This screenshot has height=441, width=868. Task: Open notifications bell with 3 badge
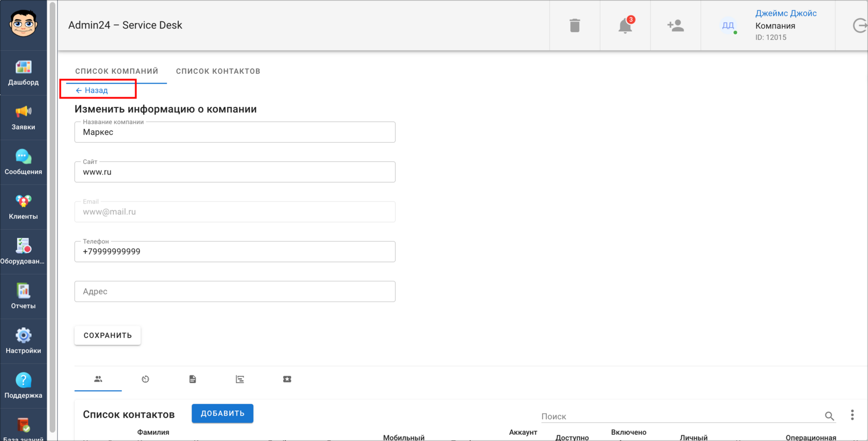coord(625,25)
